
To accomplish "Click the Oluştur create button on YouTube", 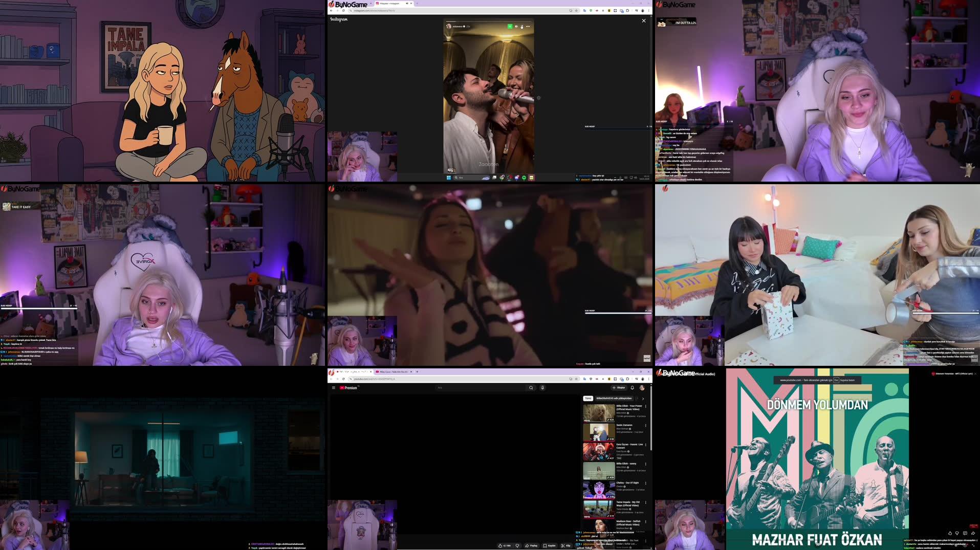I will (619, 388).
